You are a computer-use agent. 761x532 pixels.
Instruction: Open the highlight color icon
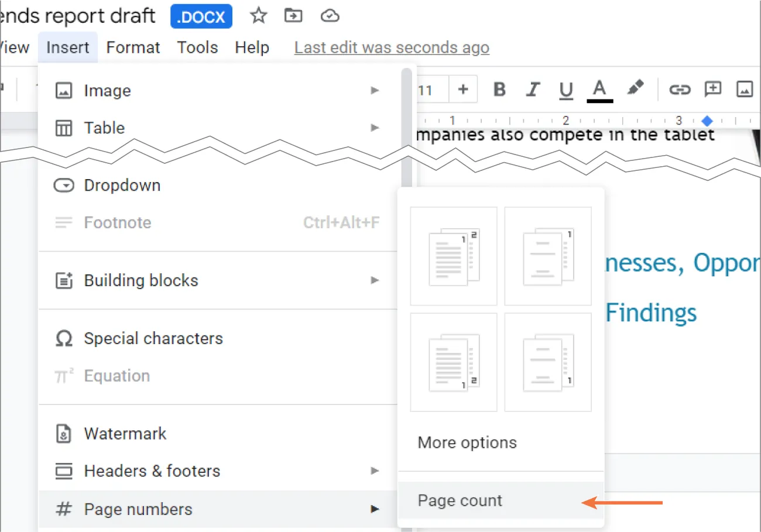tap(636, 89)
